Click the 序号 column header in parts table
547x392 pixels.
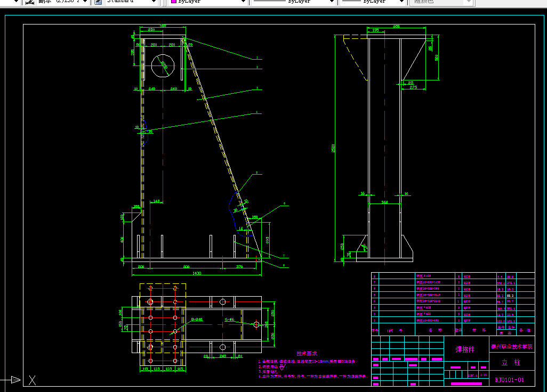tap(375, 330)
